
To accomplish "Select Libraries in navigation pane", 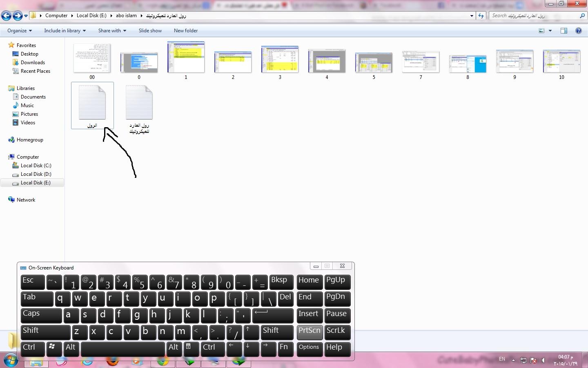I will 26,88.
